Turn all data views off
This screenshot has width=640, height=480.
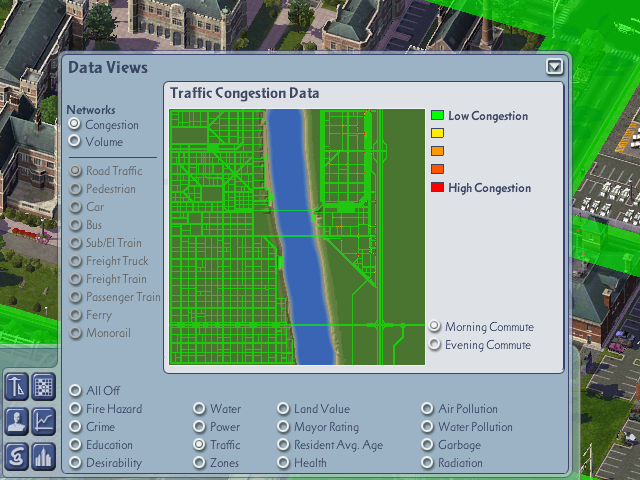[x=75, y=391]
